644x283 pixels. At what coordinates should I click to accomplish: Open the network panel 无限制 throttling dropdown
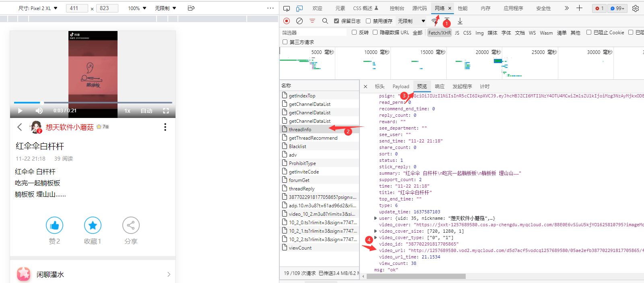(x=411, y=21)
